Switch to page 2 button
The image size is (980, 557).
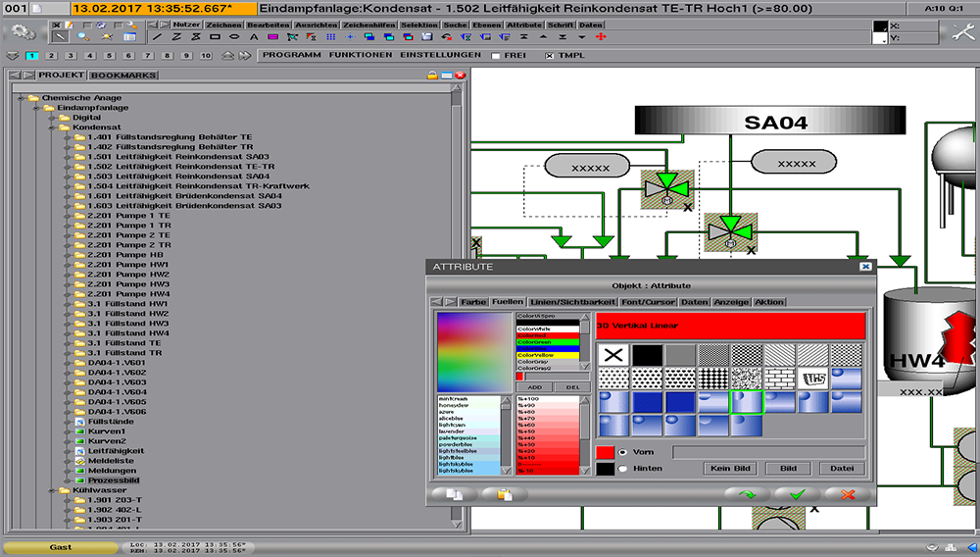[x=51, y=56]
